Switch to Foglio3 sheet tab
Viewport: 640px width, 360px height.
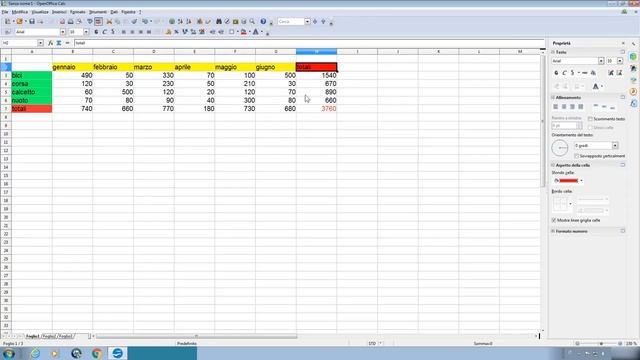pos(65,336)
